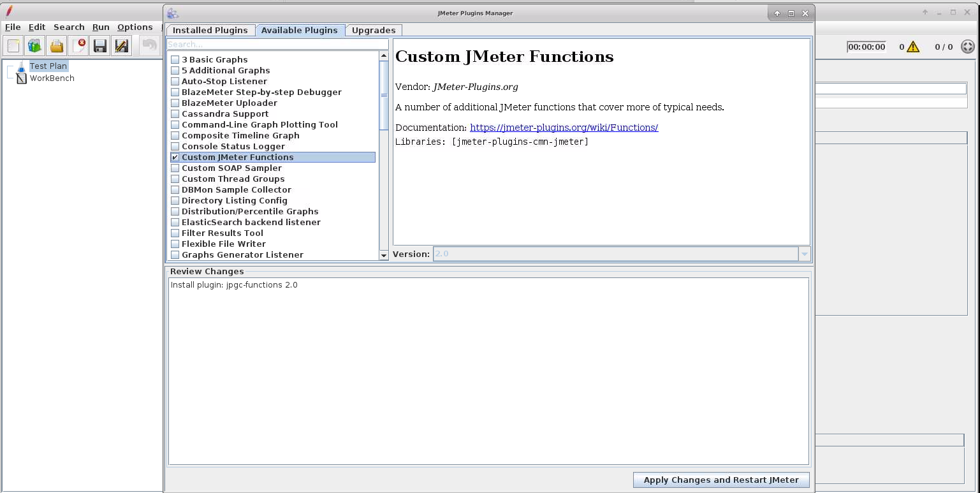Select WorkBench in the tree
The image size is (980, 493).
pos(52,78)
